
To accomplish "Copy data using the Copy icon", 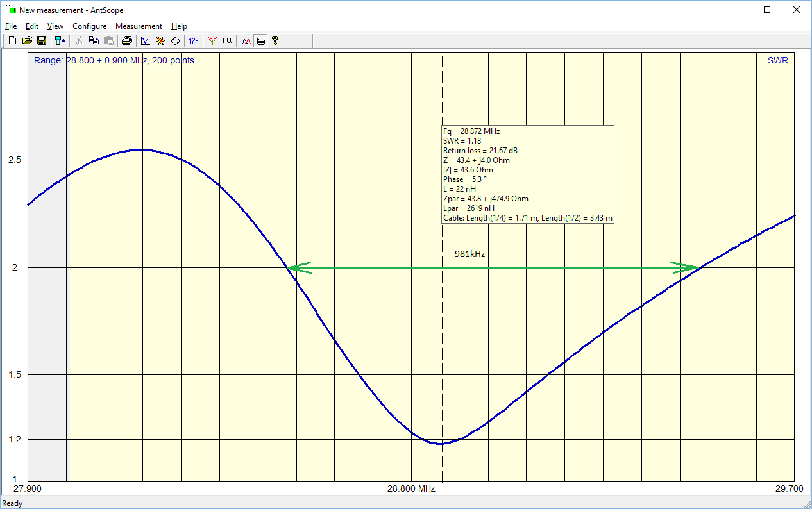I will pyautogui.click(x=94, y=41).
